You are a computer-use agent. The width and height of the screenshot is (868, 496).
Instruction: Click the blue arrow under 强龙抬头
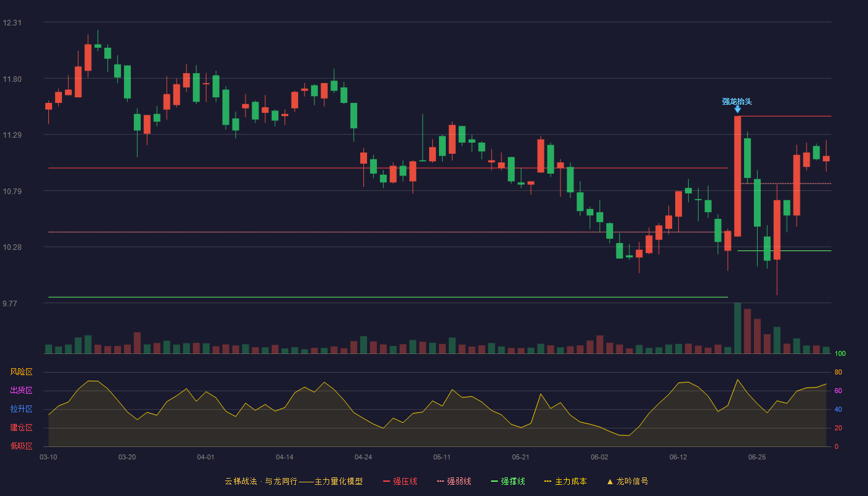tap(737, 110)
